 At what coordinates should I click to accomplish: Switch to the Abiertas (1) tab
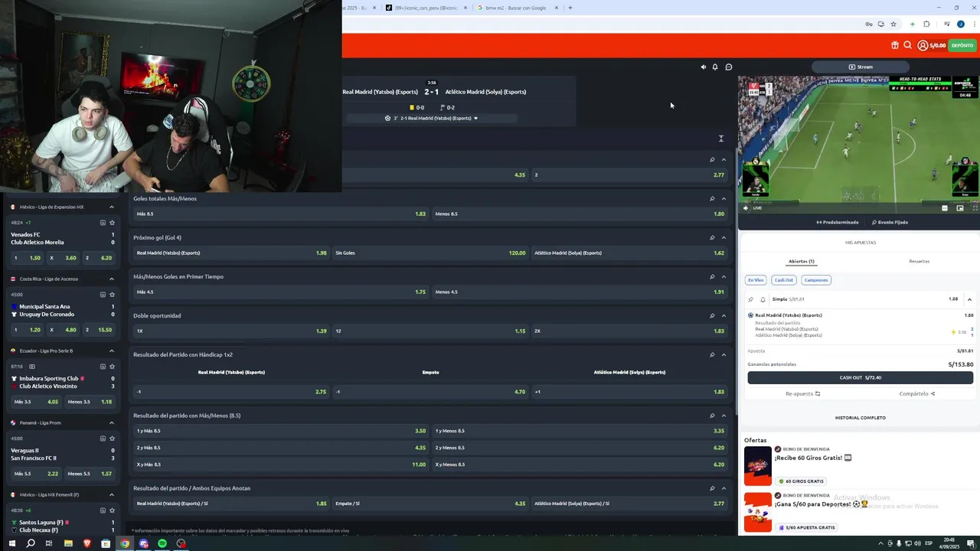pyautogui.click(x=801, y=261)
